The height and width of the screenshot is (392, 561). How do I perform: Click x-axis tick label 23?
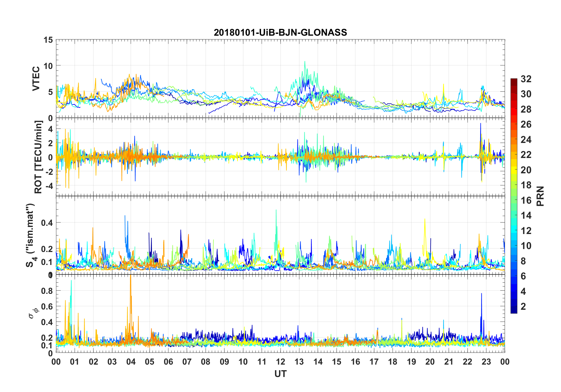coord(486,362)
